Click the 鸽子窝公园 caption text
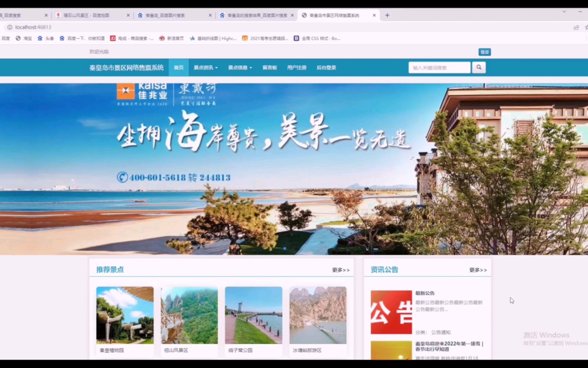This screenshot has height=368, width=588. coord(240,350)
